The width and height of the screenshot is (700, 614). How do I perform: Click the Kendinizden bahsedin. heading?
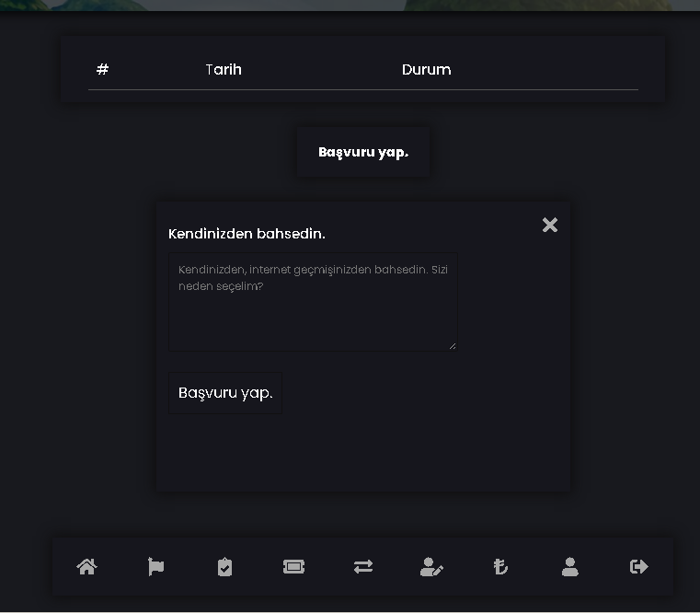tap(247, 234)
